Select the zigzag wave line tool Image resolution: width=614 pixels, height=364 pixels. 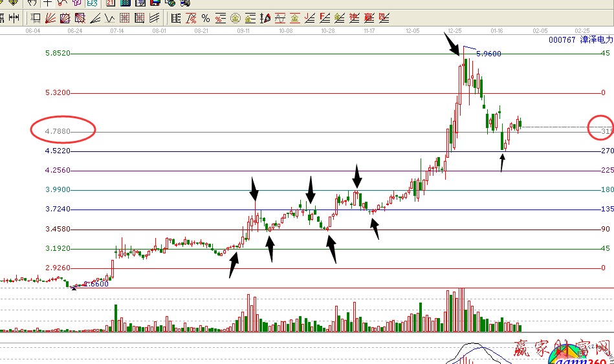109,18
